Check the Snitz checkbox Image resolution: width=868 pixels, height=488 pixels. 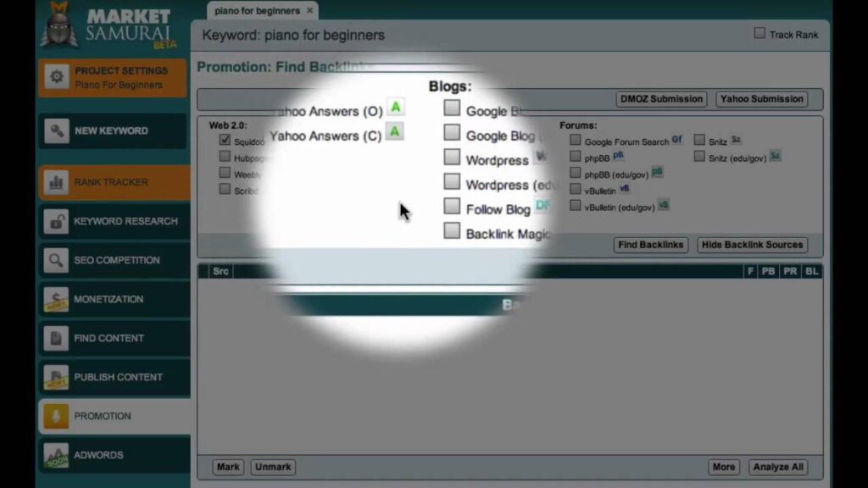pos(699,140)
